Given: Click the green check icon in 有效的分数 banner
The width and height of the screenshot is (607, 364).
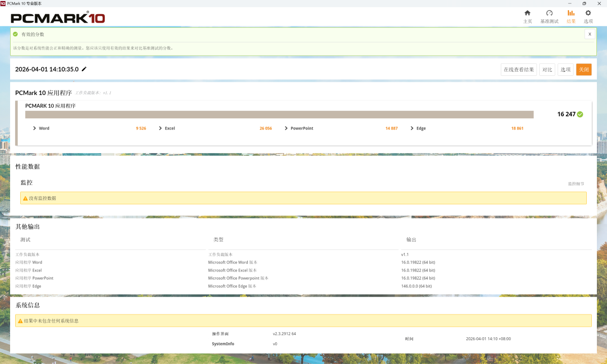Looking at the screenshot, I should 16,34.
